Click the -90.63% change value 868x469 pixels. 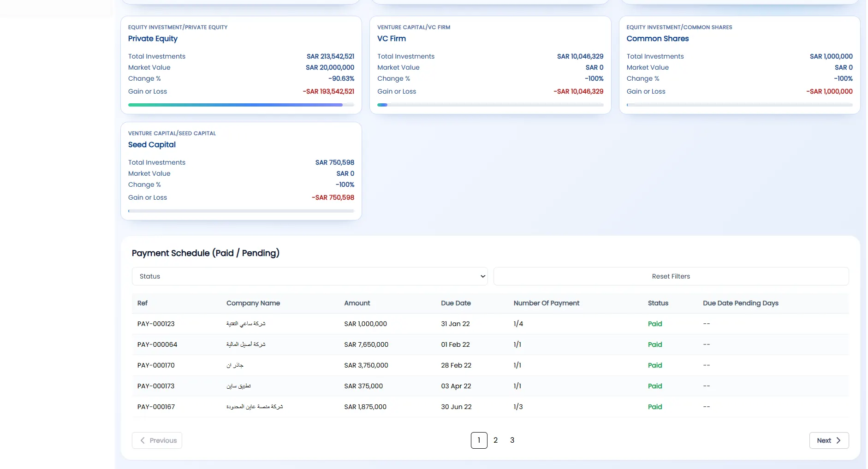[x=341, y=78]
